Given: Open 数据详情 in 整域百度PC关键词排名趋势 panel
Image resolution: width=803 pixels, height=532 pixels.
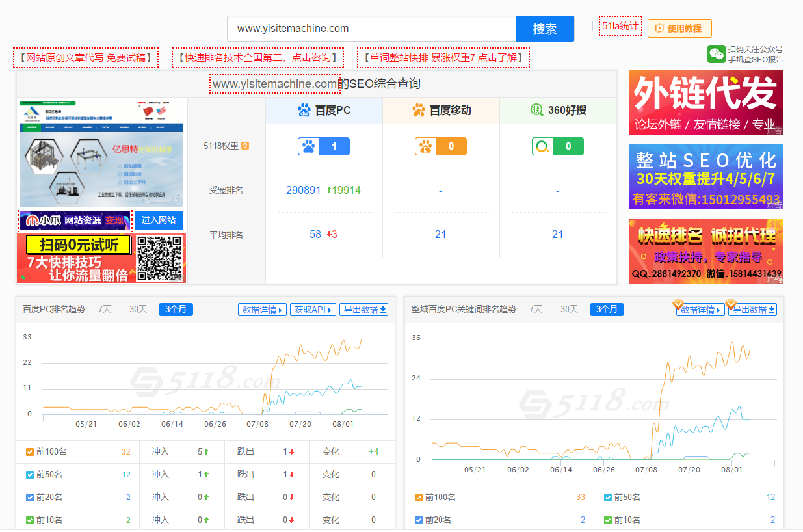Looking at the screenshot, I should (701, 310).
